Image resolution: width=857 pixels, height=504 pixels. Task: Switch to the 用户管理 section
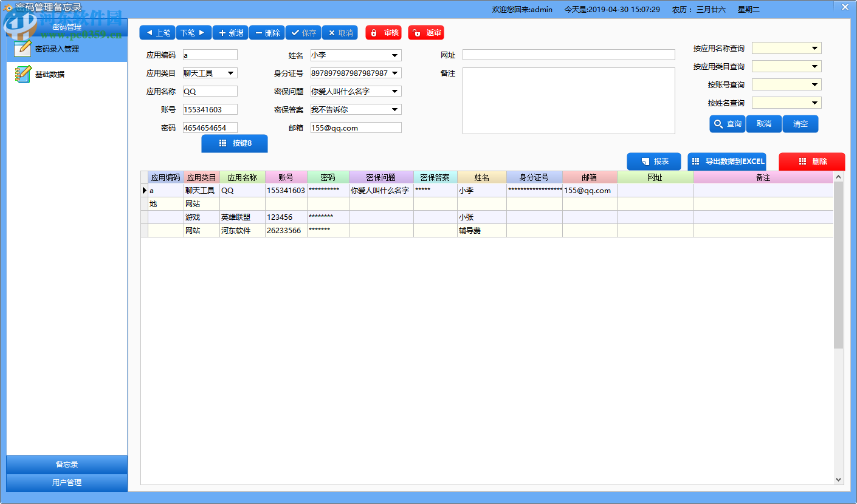coord(66,483)
